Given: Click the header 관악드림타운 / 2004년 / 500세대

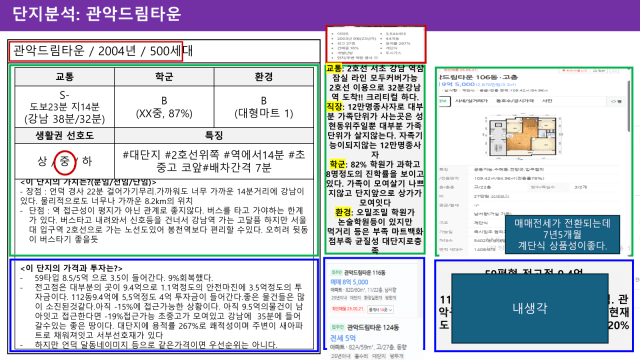Looking at the screenshot, I should pyautogui.click(x=102, y=51).
